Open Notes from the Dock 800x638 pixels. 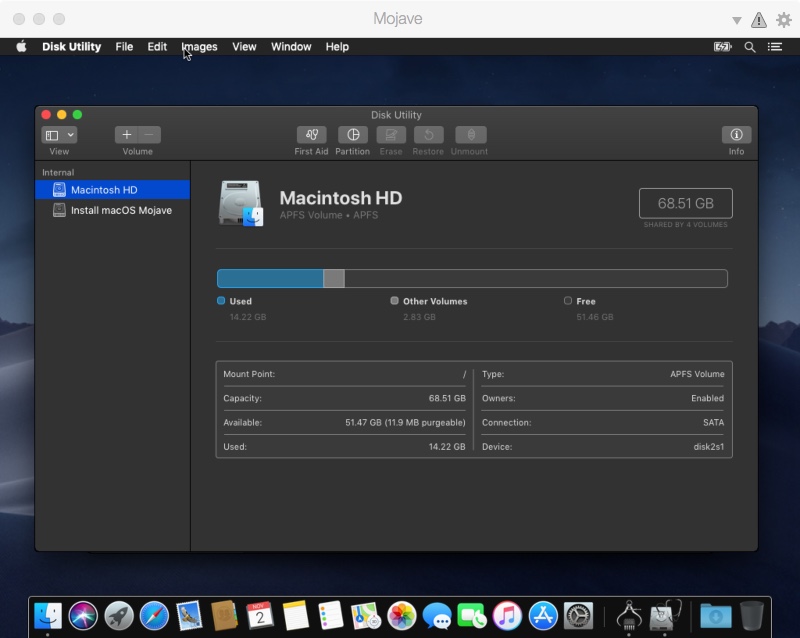pos(295,616)
